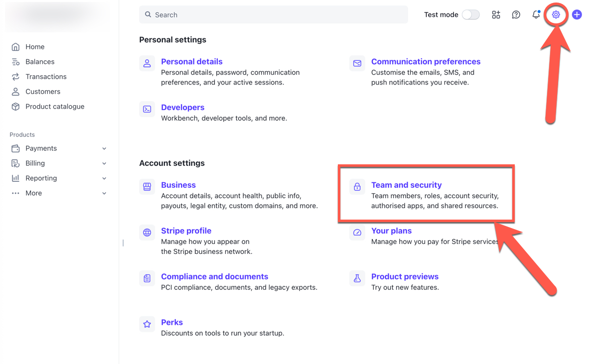Click the blue plus create button
592x364 pixels.
click(577, 15)
